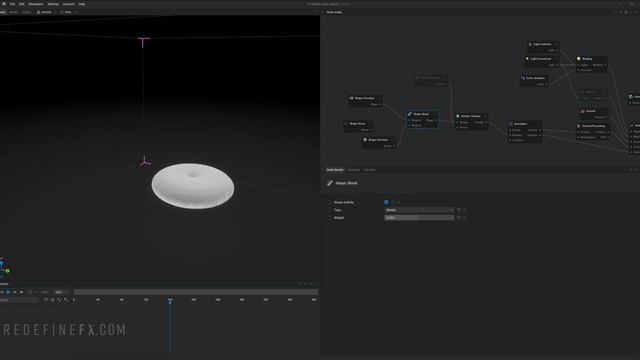Toggle the Shape activity checkbox
640x360 pixels.
click(x=386, y=202)
